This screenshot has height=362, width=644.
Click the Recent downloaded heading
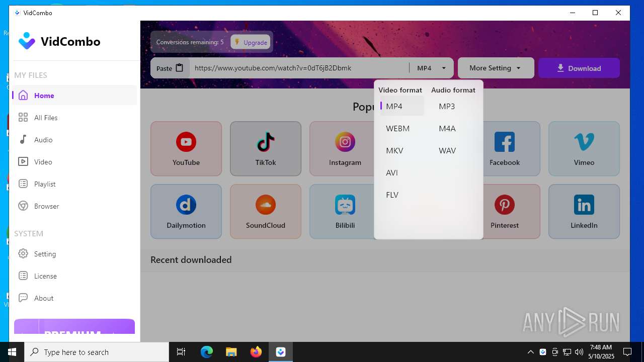pyautogui.click(x=191, y=260)
